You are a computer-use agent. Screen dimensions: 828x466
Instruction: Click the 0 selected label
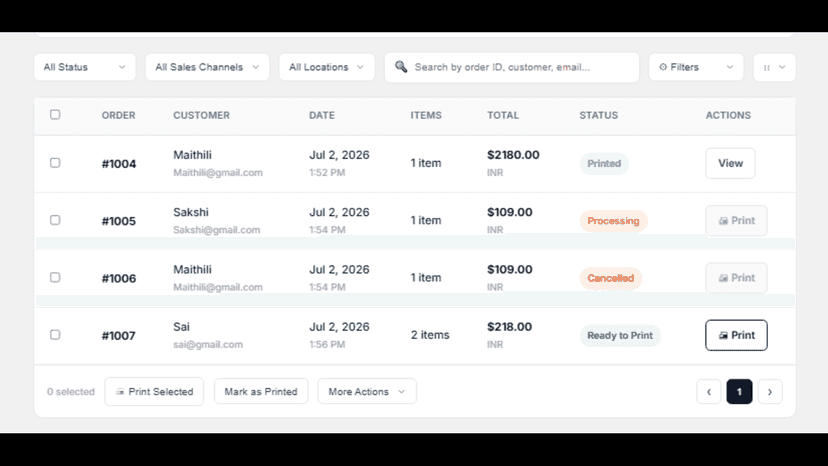coord(71,392)
